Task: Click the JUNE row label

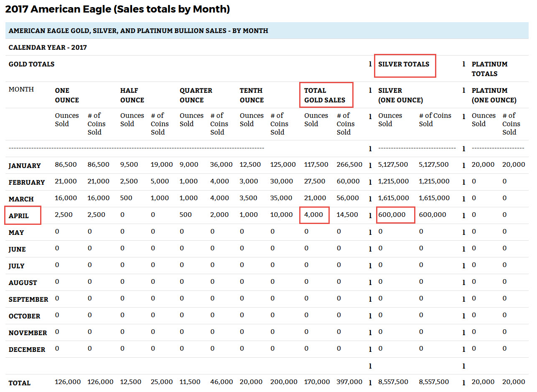Action: 17,249
